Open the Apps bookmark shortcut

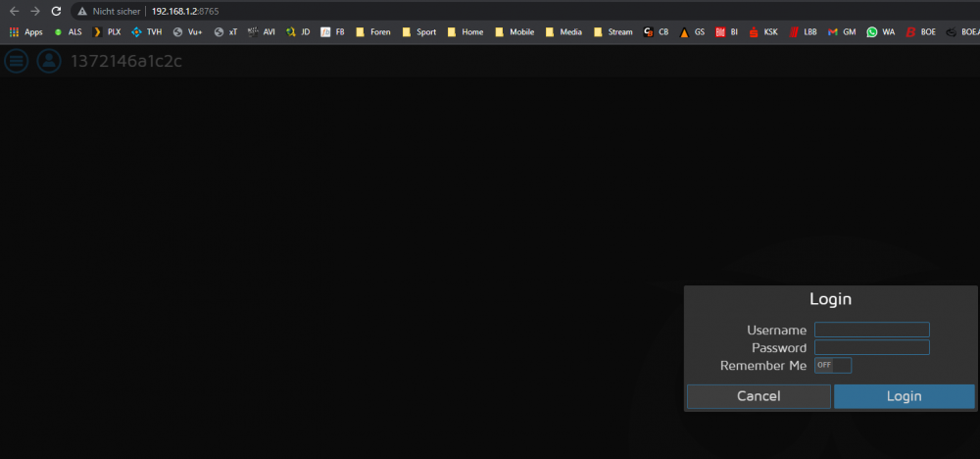[x=25, y=32]
